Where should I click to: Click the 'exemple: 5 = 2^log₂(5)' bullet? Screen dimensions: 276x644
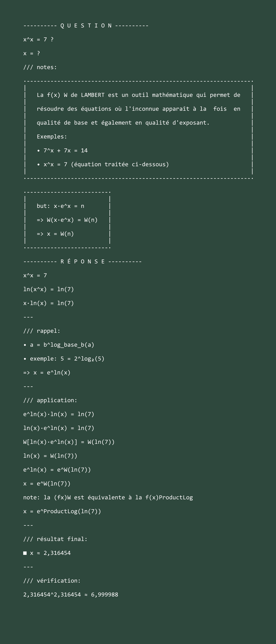(64, 359)
